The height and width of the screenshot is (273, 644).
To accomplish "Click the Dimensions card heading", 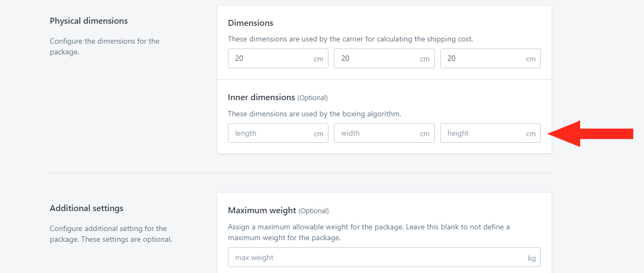I will coord(251,23).
